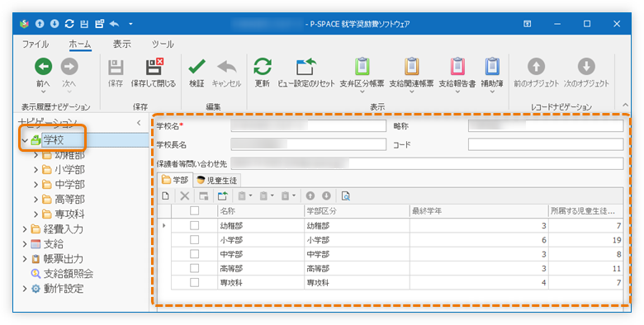Click the キャンセル undo arrow in ribbon
The image size is (644, 325).
tap(226, 67)
